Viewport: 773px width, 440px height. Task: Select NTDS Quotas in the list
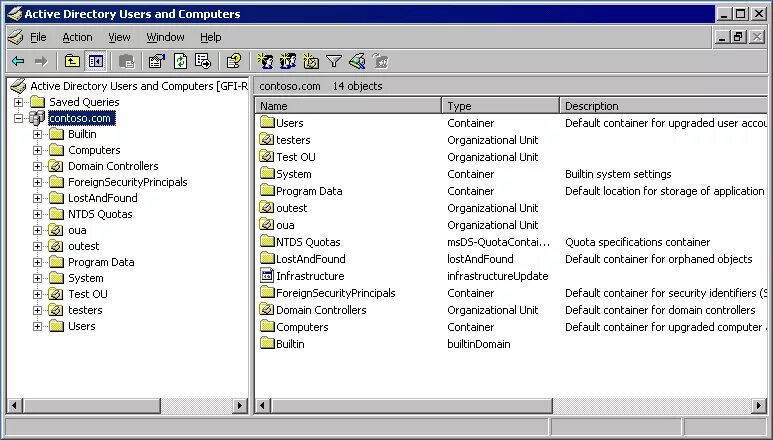(308, 242)
